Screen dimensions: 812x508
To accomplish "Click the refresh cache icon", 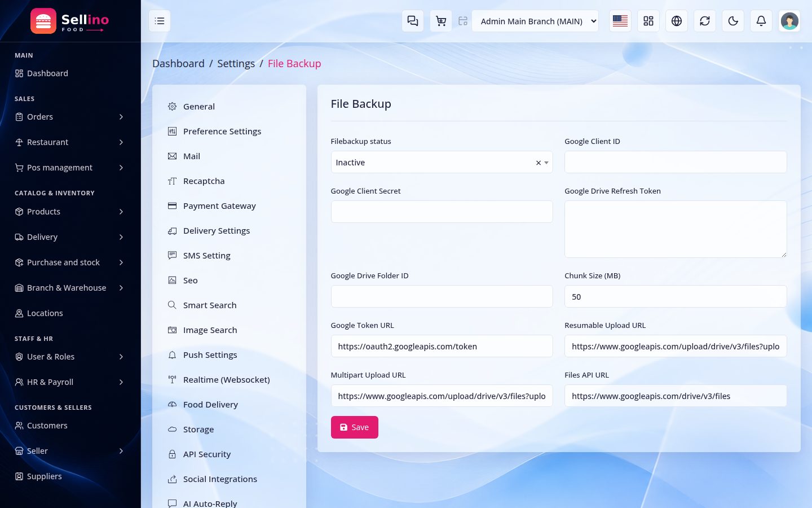I will [705, 21].
